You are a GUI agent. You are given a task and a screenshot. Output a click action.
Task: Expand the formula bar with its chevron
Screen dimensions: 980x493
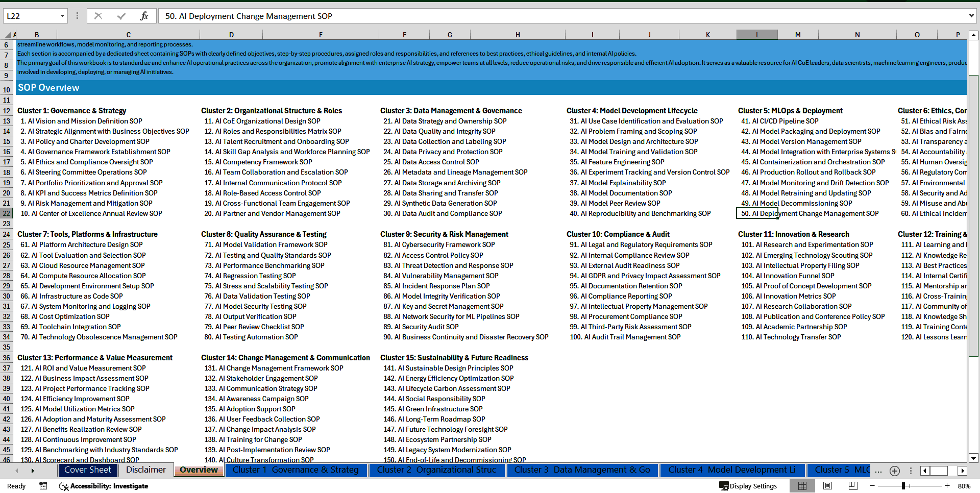[971, 16]
